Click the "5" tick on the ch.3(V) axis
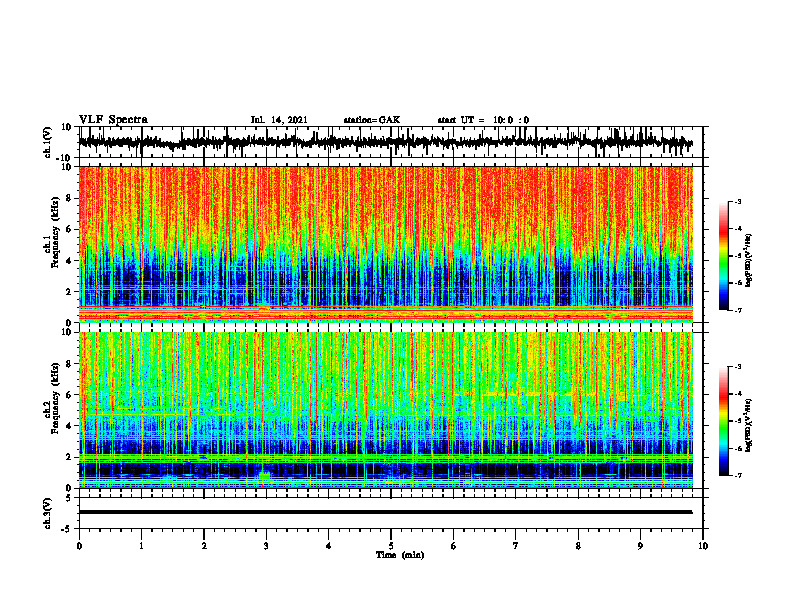The width and height of the screenshot is (792, 612). click(69, 498)
